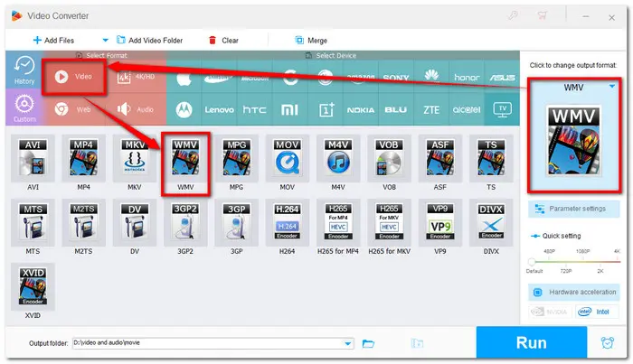Browse for output folder
The height and width of the screenshot is (364, 633).
pos(368,343)
